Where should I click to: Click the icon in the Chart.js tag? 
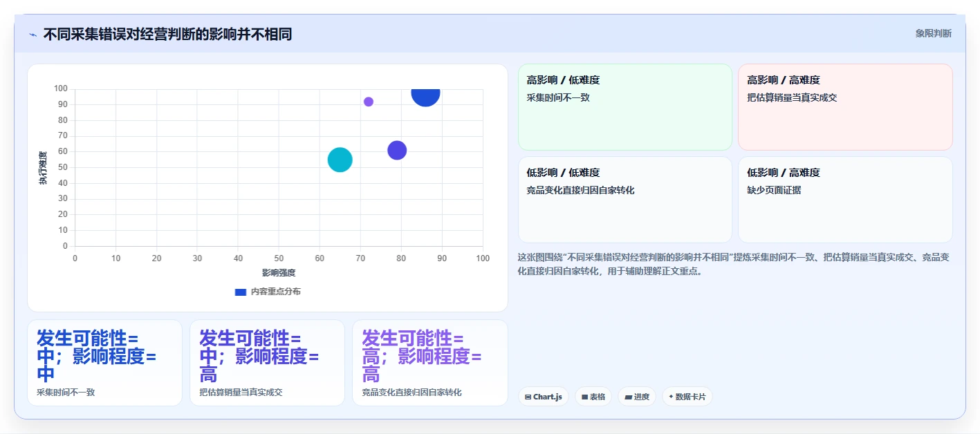528,397
